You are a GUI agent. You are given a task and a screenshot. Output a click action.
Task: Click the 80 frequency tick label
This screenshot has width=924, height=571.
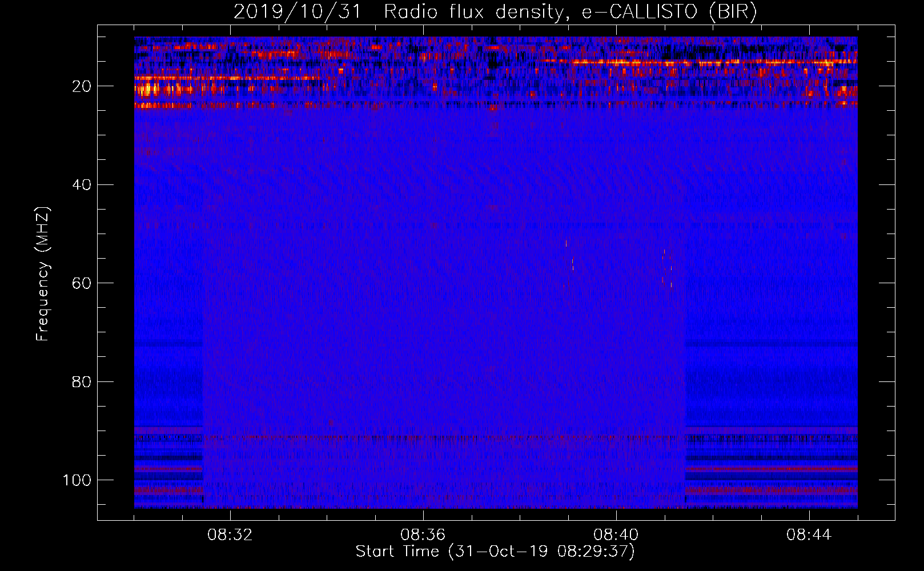[x=82, y=381]
